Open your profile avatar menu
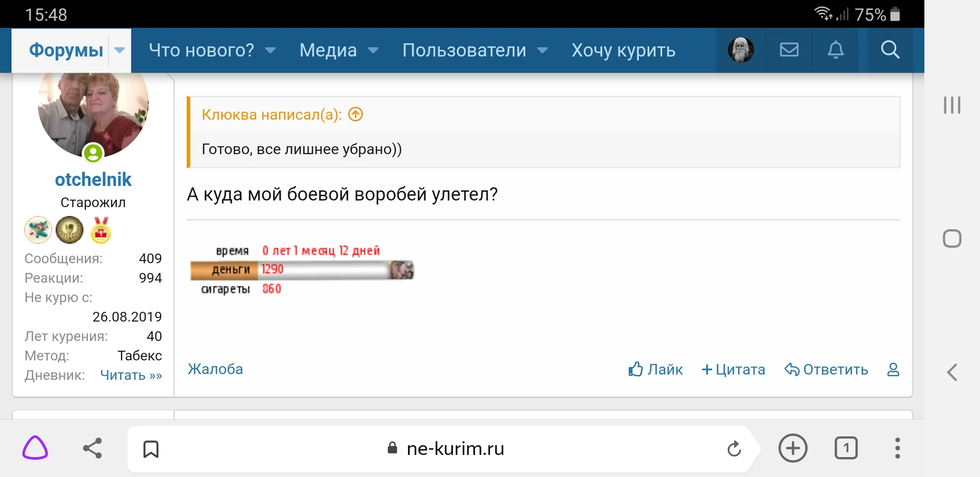Image resolution: width=980 pixels, height=477 pixels. click(740, 50)
